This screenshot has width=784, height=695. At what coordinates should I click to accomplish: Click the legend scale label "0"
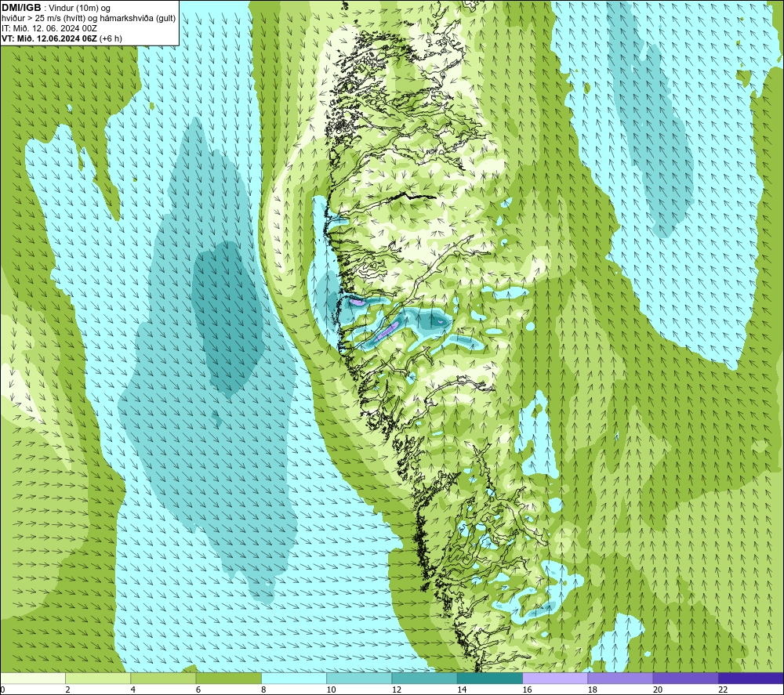pos(2,690)
